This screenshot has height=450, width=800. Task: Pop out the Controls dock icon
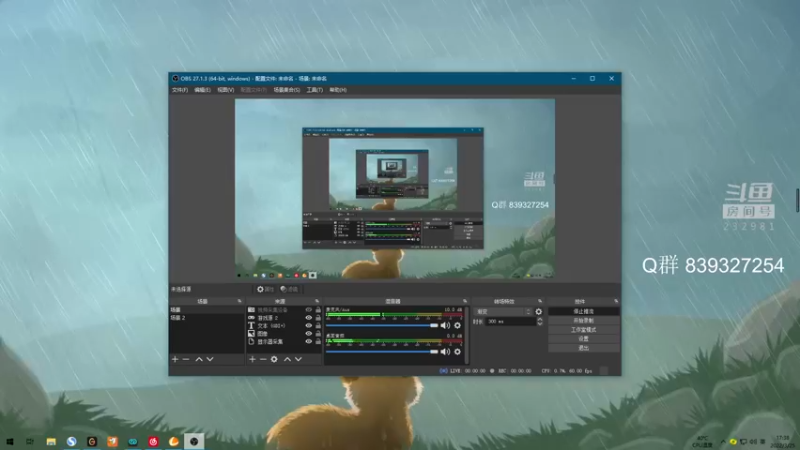click(616, 302)
